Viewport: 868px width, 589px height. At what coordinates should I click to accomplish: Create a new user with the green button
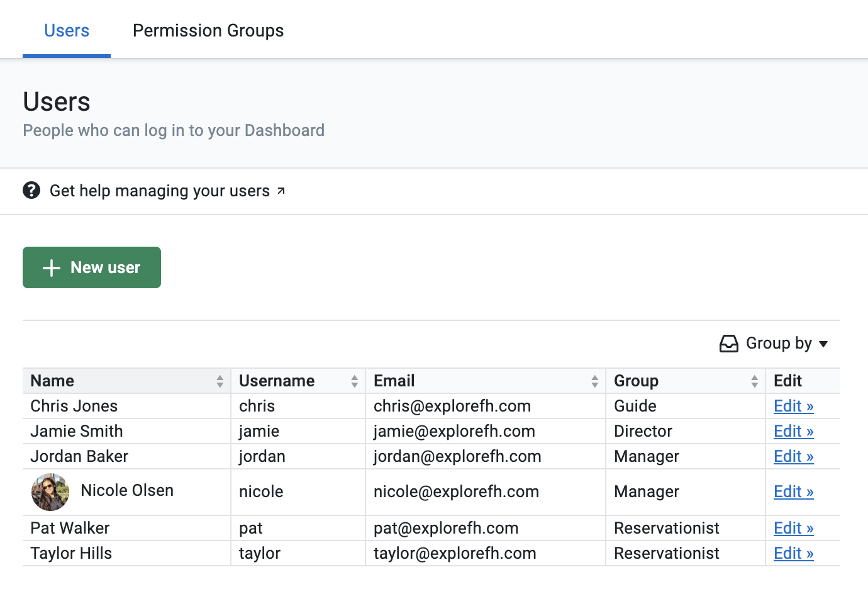(x=92, y=267)
